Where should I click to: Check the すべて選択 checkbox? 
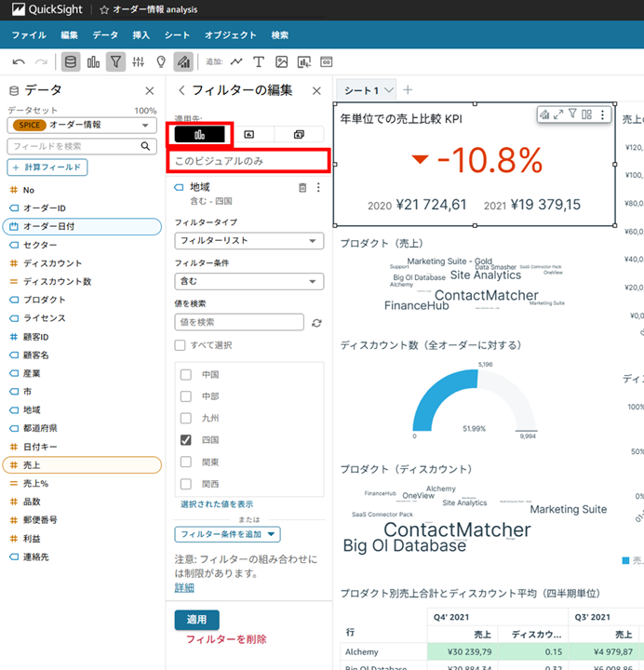tap(180, 345)
